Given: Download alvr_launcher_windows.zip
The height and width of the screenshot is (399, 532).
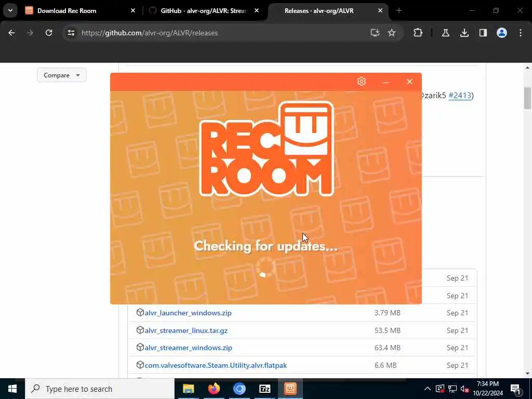Looking at the screenshot, I should click(x=188, y=313).
